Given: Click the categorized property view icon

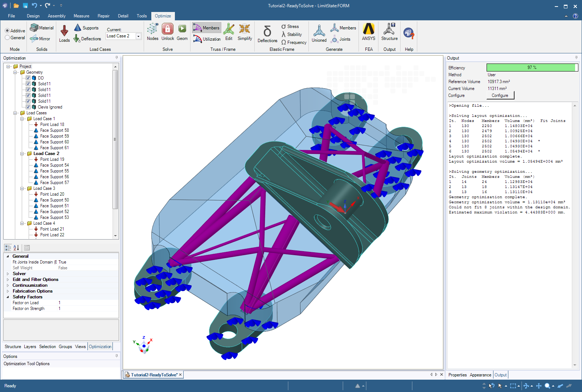Looking at the screenshot, I should pos(8,248).
